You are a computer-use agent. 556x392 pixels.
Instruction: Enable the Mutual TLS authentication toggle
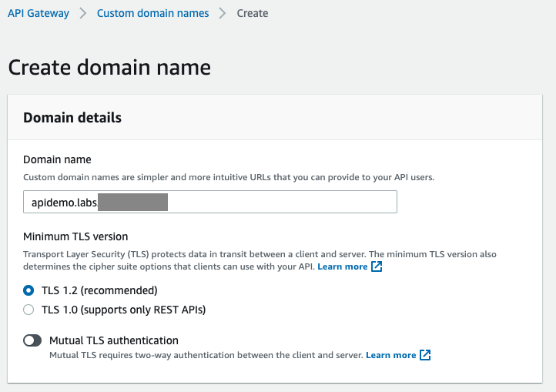click(x=32, y=340)
